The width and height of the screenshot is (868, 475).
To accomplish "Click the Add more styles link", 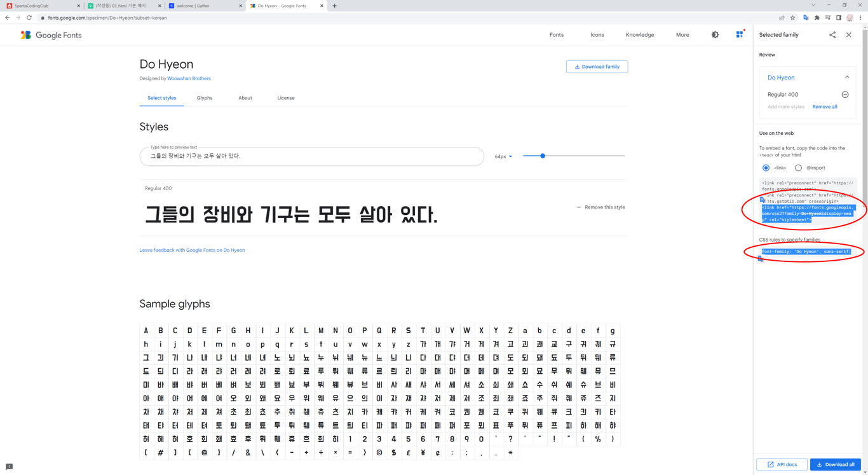I will tap(786, 107).
